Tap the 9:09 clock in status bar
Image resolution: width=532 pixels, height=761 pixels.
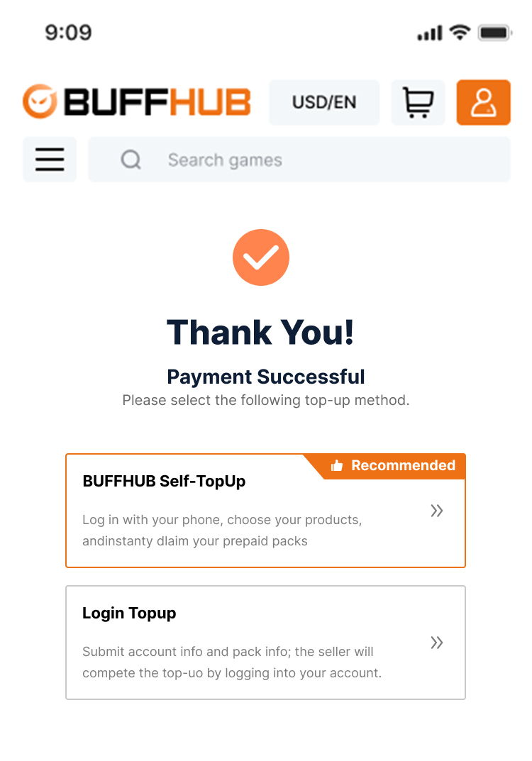click(68, 33)
